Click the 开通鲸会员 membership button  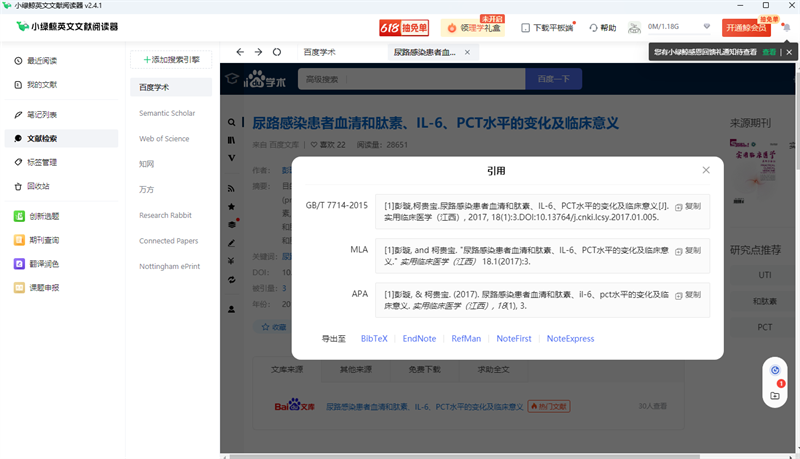(x=746, y=28)
